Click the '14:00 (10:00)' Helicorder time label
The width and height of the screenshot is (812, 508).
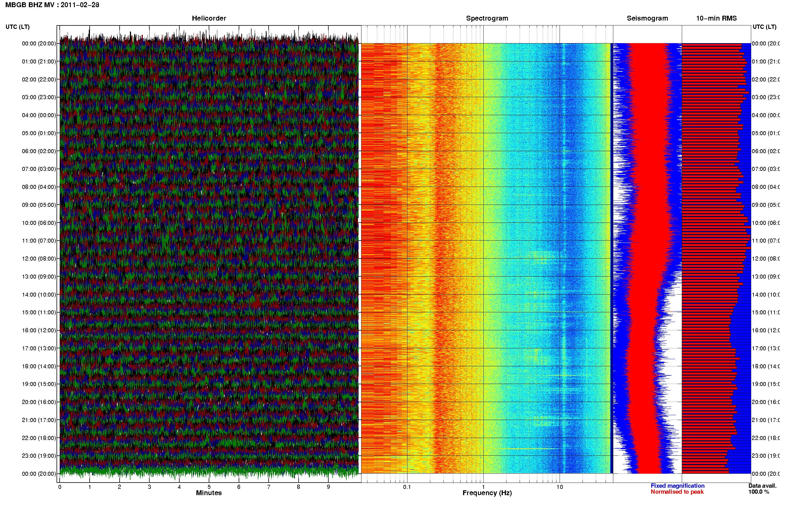pyautogui.click(x=39, y=295)
